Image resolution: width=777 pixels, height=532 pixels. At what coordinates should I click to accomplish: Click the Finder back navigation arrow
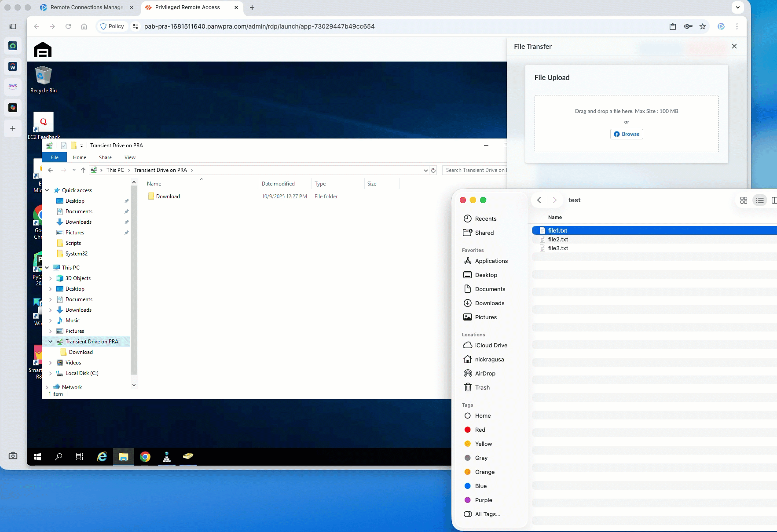tap(539, 200)
